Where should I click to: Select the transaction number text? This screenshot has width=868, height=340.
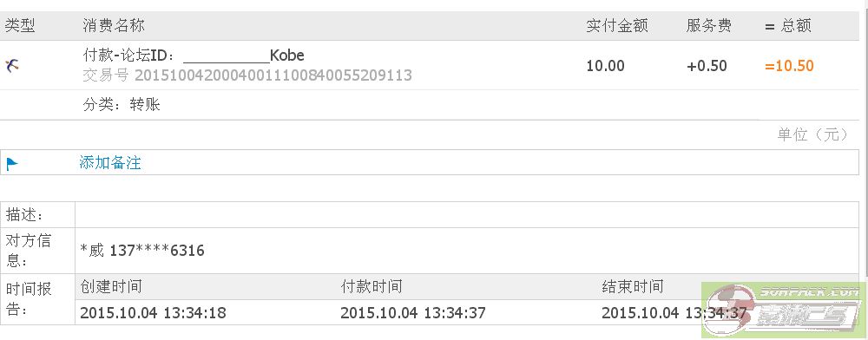click(247, 75)
